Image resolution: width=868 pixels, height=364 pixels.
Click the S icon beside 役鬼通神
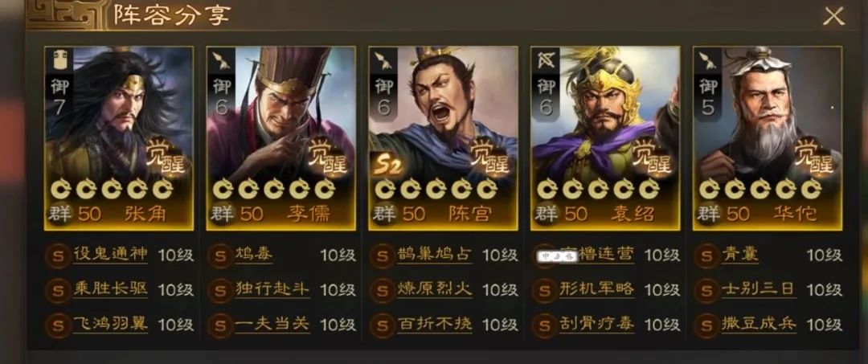click(x=58, y=256)
